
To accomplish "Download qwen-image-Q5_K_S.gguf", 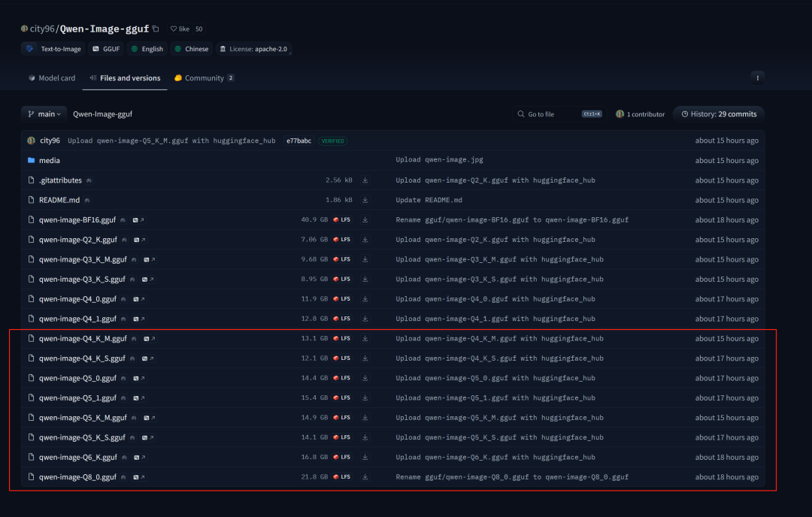I will coord(365,437).
